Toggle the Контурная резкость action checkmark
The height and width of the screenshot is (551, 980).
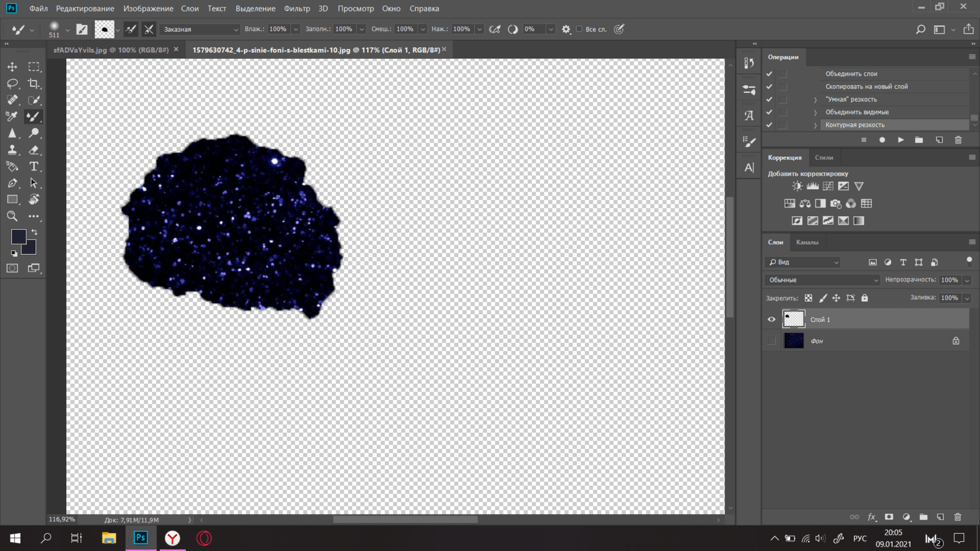coord(769,125)
